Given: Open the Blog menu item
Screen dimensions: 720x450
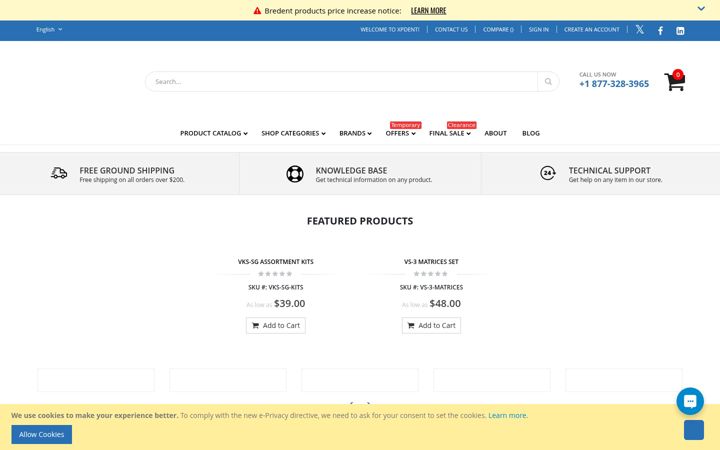Looking at the screenshot, I should (x=531, y=133).
